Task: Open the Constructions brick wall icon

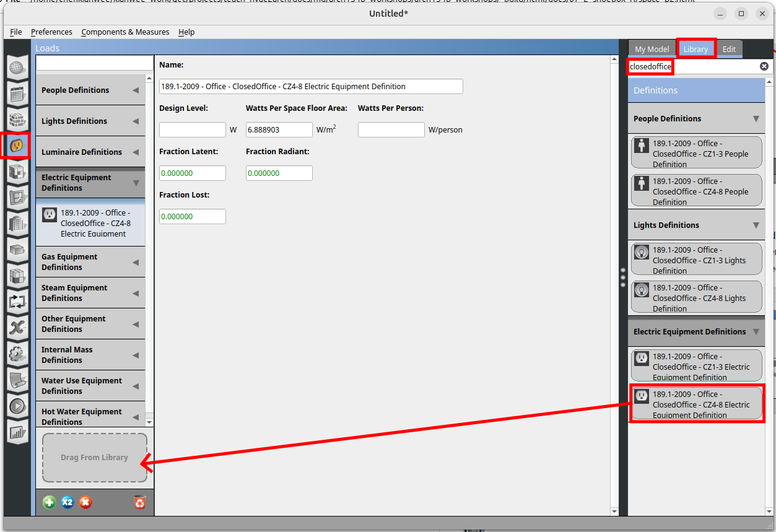Action: 17,120
